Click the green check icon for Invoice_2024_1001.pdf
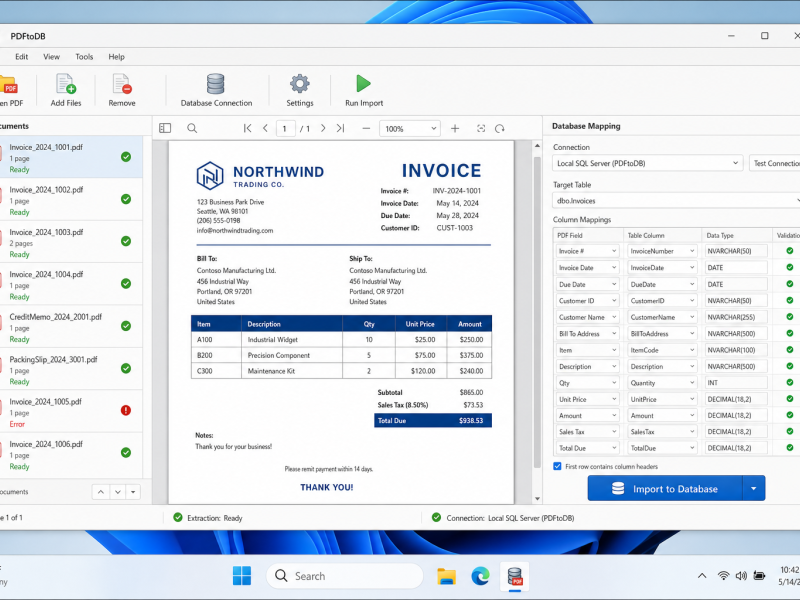Image resolution: width=800 pixels, height=600 pixels. point(126,157)
